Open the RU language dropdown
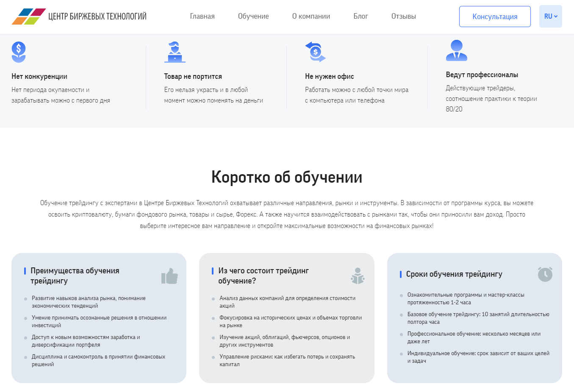574x392 pixels. tap(550, 17)
